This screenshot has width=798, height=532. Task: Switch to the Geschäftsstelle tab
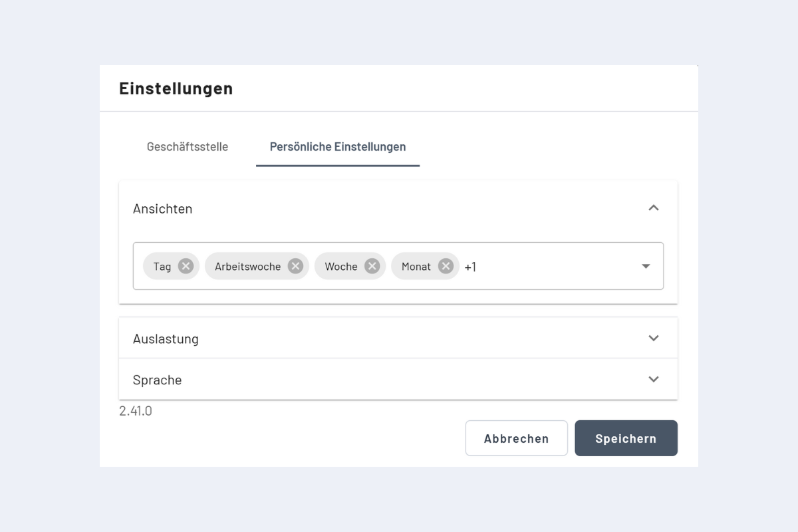coord(188,147)
